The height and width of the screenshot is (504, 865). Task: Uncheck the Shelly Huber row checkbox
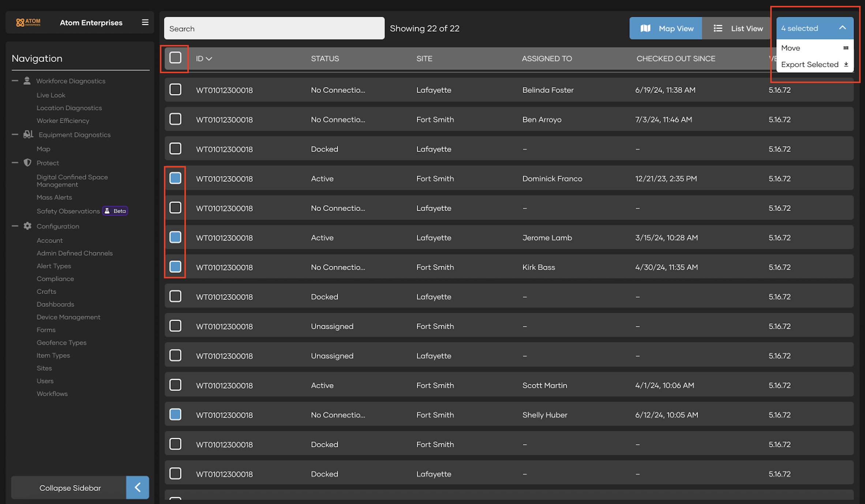coord(175,414)
